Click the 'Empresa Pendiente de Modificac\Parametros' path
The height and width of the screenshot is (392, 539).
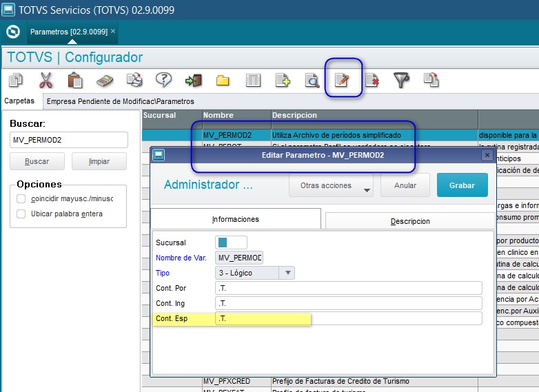121,101
